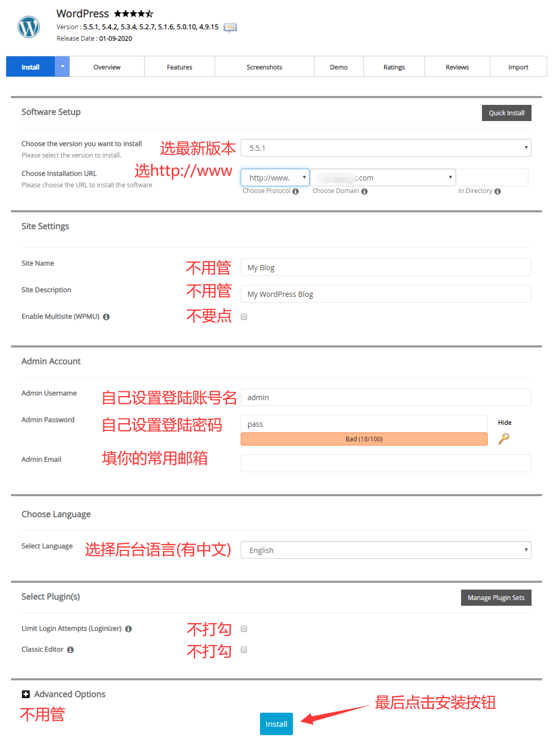This screenshot has height=756, width=554.
Task: Switch to the Screenshots tab
Action: tap(264, 67)
